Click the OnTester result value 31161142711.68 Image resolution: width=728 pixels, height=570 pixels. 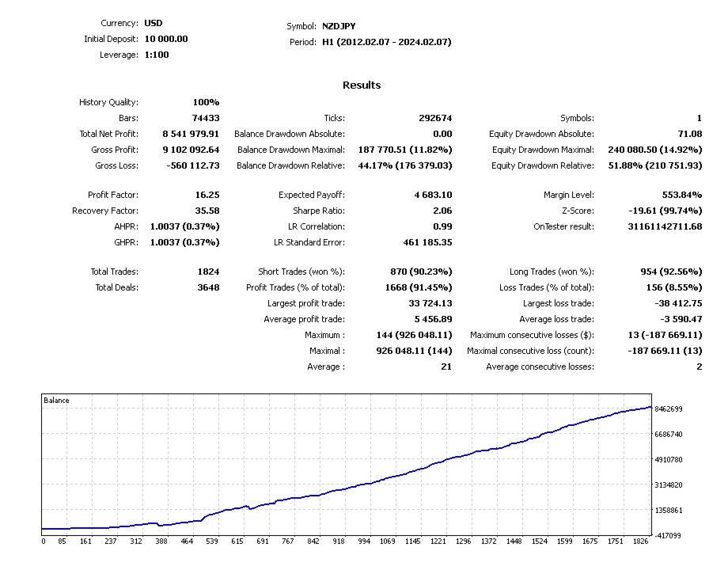[665, 226]
